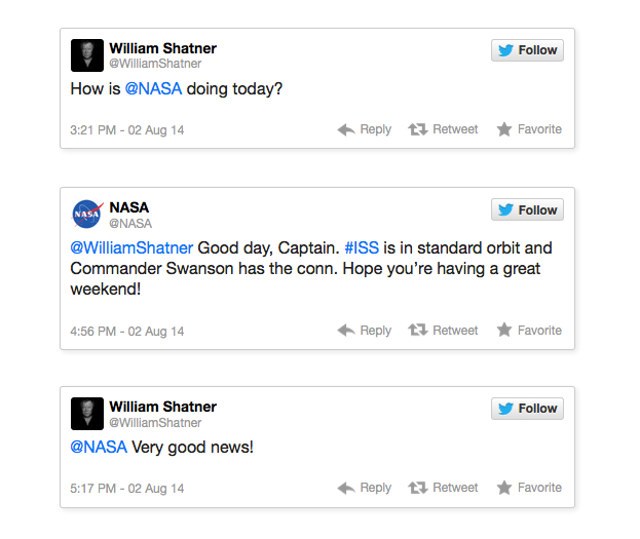Favorite NASA's 'Good day, Captain' tweet
Viewport: 640px width, 539px height.
(x=529, y=330)
